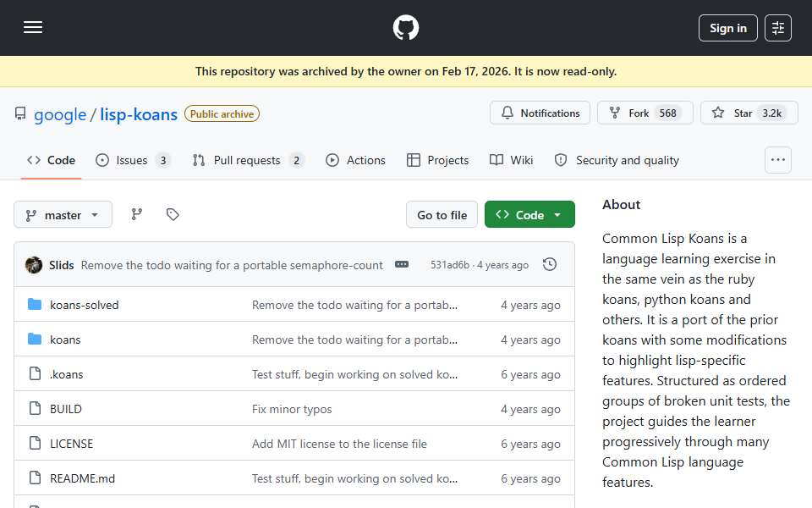812x508 pixels.
Task: Open the BUILD file
Action: (x=66, y=409)
